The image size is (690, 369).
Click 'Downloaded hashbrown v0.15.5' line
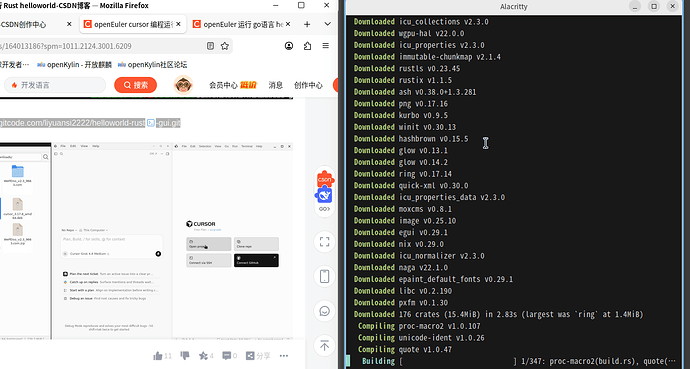[x=411, y=139]
